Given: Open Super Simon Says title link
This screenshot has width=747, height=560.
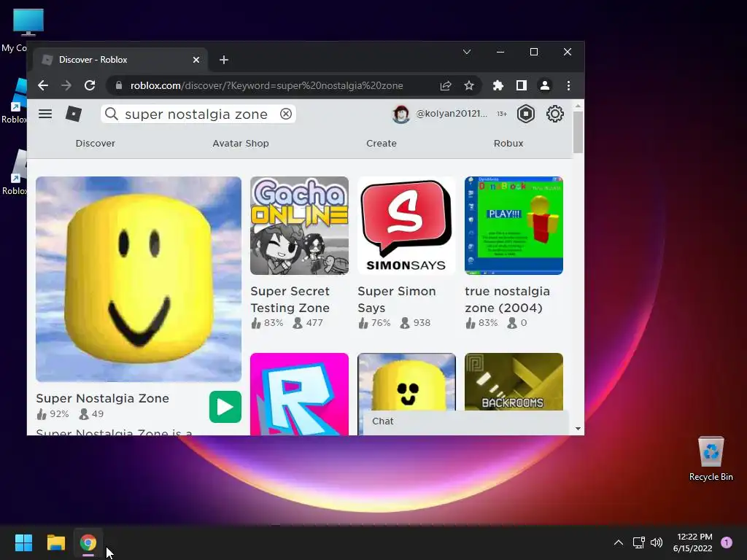Looking at the screenshot, I should (396, 300).
